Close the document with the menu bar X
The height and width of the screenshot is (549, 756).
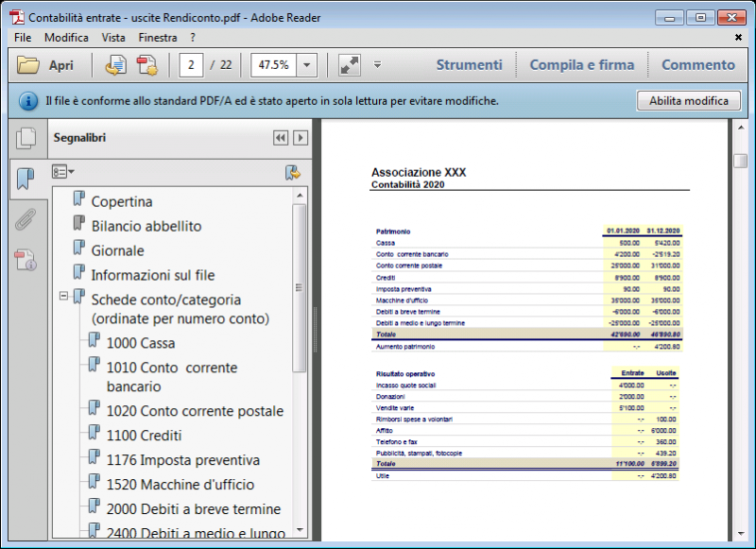(738, 37)
